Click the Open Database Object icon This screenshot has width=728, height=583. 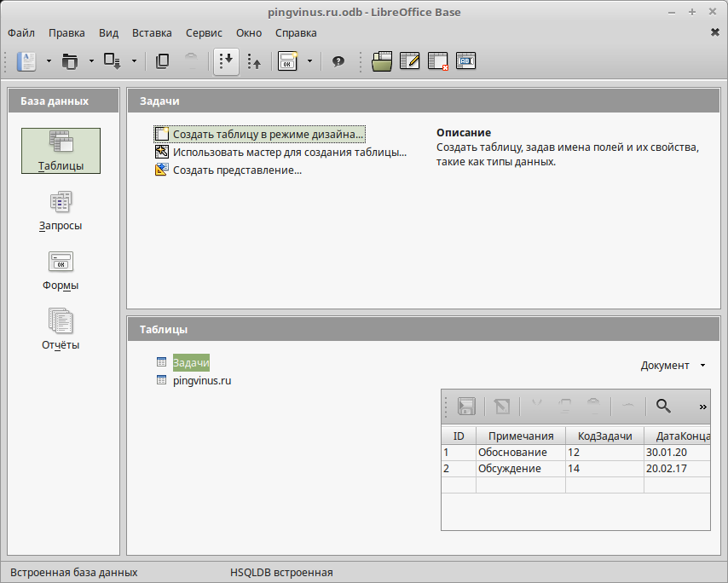click(x=382, y=61)
